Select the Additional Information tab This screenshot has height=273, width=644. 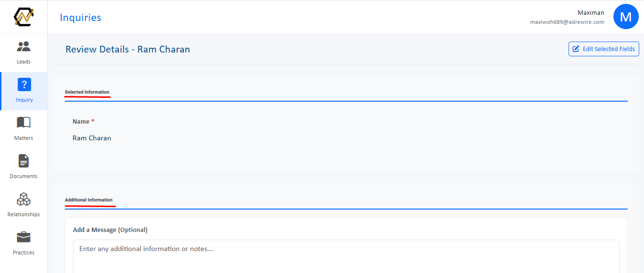click(89, 200)
